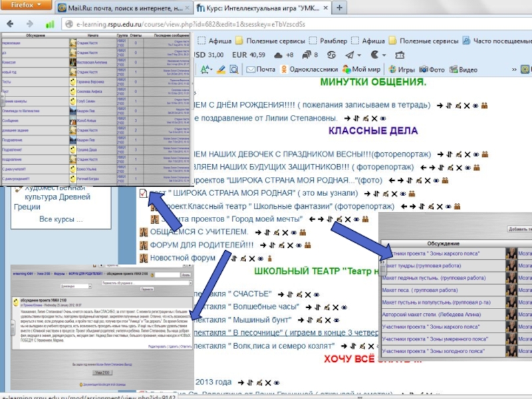Open the 'Все курсы ...' link
The height and width of the screenshot is (399, 532).
[61, 219]
